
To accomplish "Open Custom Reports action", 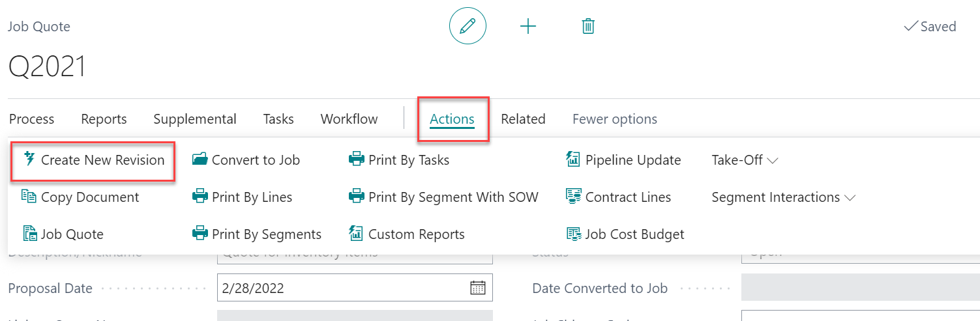I will tap(416, 234).
